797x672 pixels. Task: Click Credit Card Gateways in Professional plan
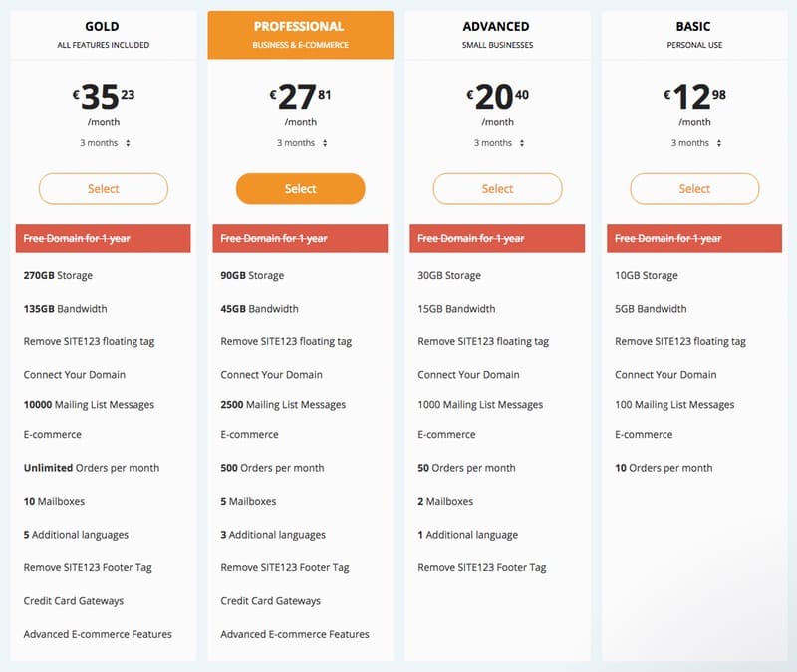pyautogui.click(x=270, y=601)
